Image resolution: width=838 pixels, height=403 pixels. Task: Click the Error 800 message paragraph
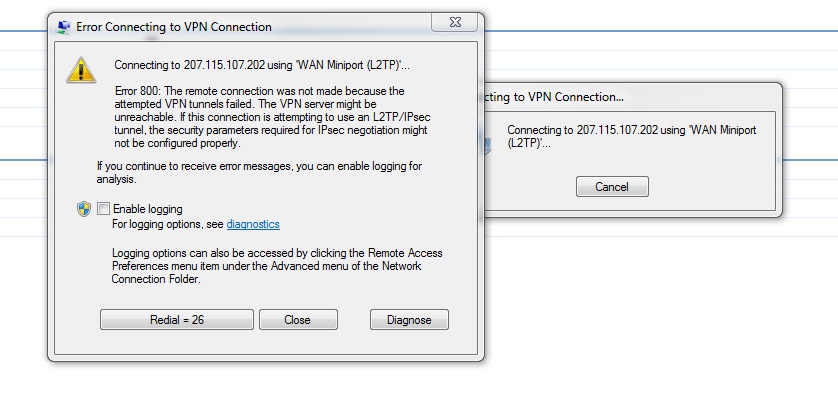click(272, 117)
